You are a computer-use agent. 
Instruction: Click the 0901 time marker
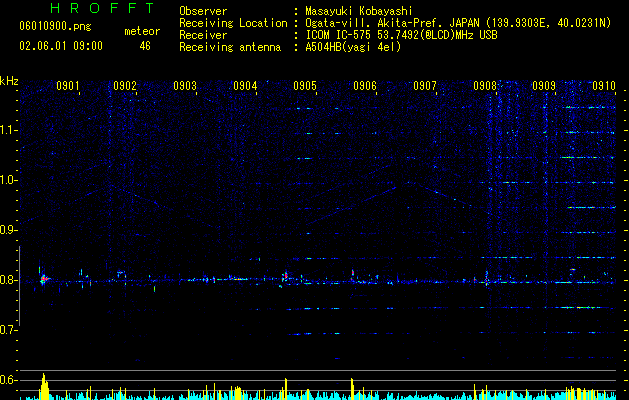pos(67,86)
